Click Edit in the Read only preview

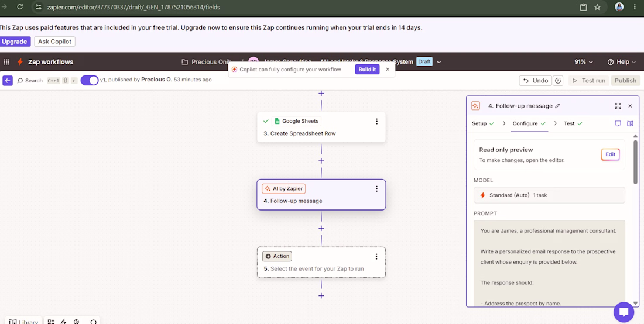(x=610, y=154)
